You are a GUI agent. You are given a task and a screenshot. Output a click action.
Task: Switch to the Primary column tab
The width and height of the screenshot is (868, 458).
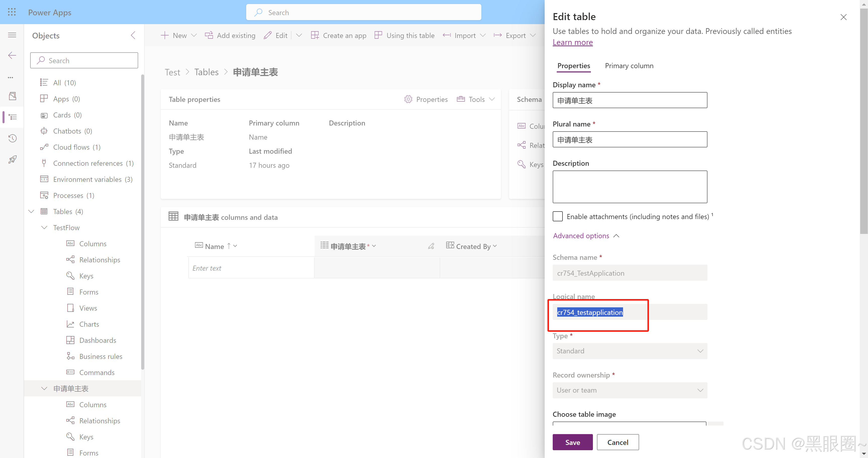629,65
